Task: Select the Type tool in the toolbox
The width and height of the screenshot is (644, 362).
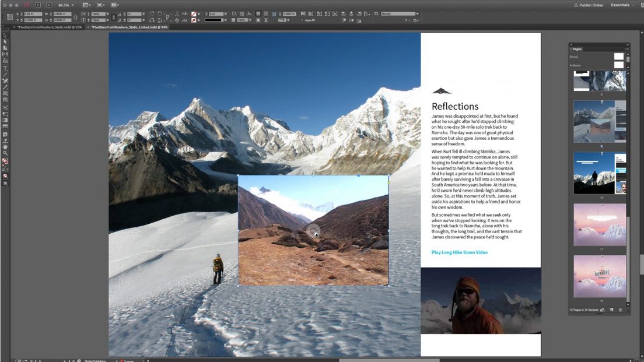Action: click(x=5, y=68)
